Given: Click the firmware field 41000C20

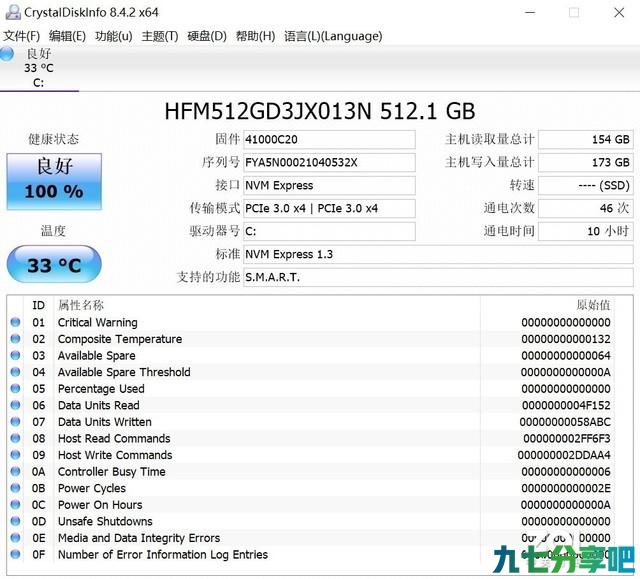Looking at the screenshot, I should pos(329,140).
